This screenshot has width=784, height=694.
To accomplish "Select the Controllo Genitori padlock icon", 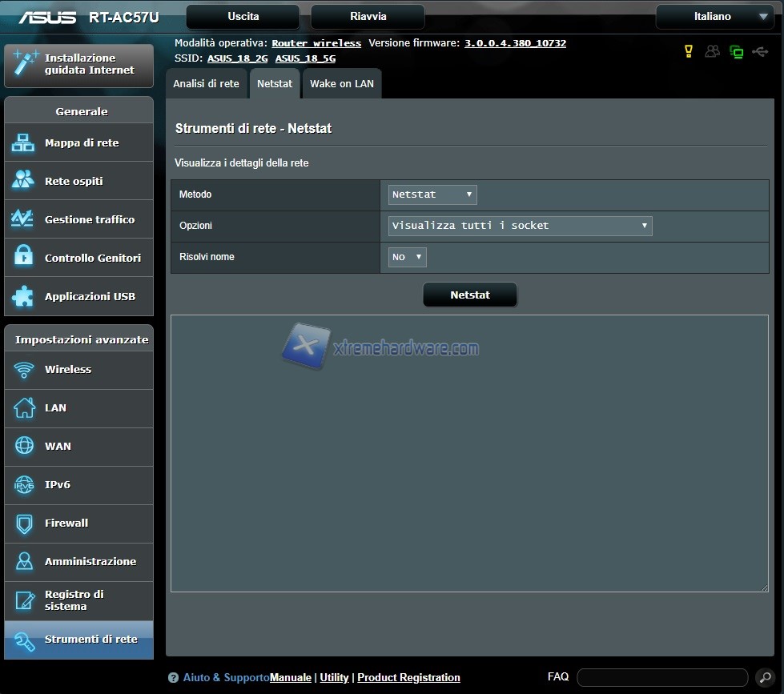I will click(x=23, y=258).
